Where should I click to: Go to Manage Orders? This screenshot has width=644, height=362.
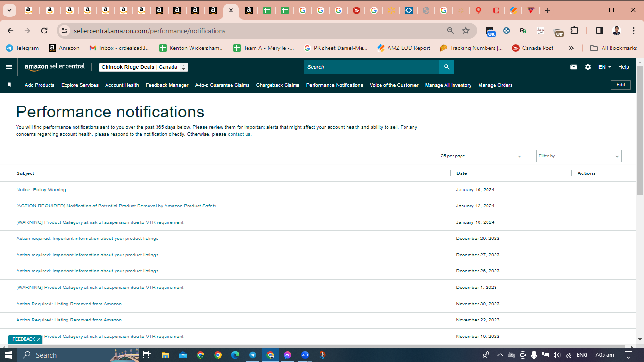click(x=495, y=85)
